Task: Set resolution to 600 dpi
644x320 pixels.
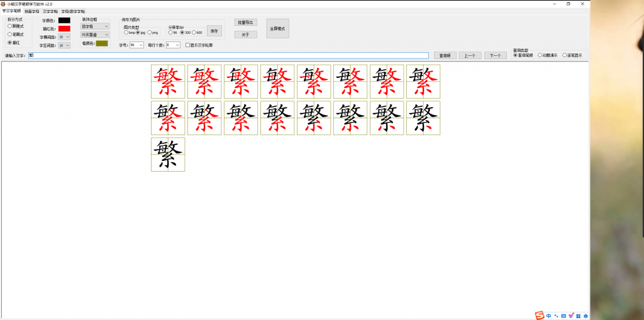Action: tap(197, 33)
